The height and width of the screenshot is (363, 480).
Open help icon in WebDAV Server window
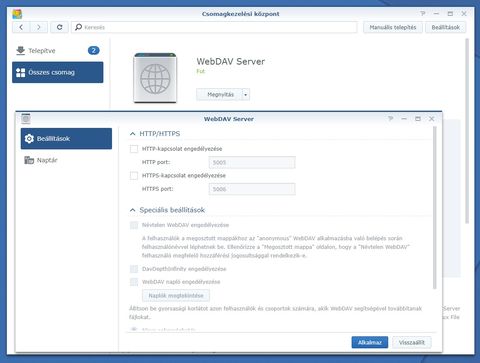pos(390,119)
